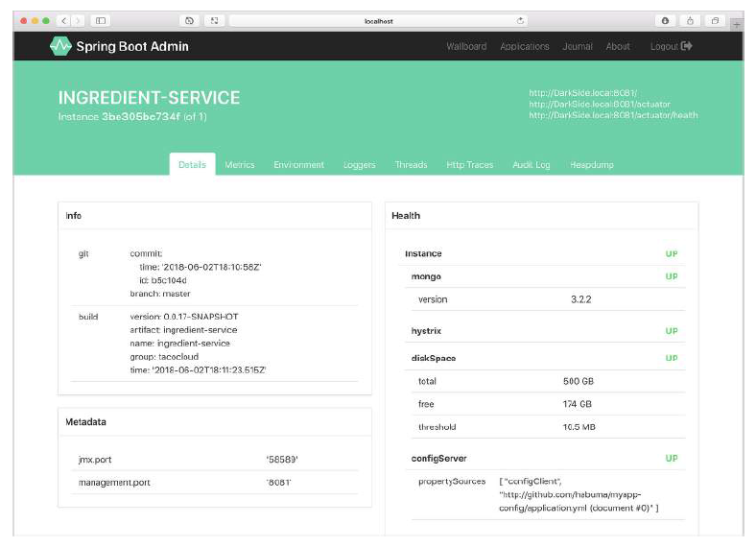
Task: Select the Details tab
Action: click(192, 164)
